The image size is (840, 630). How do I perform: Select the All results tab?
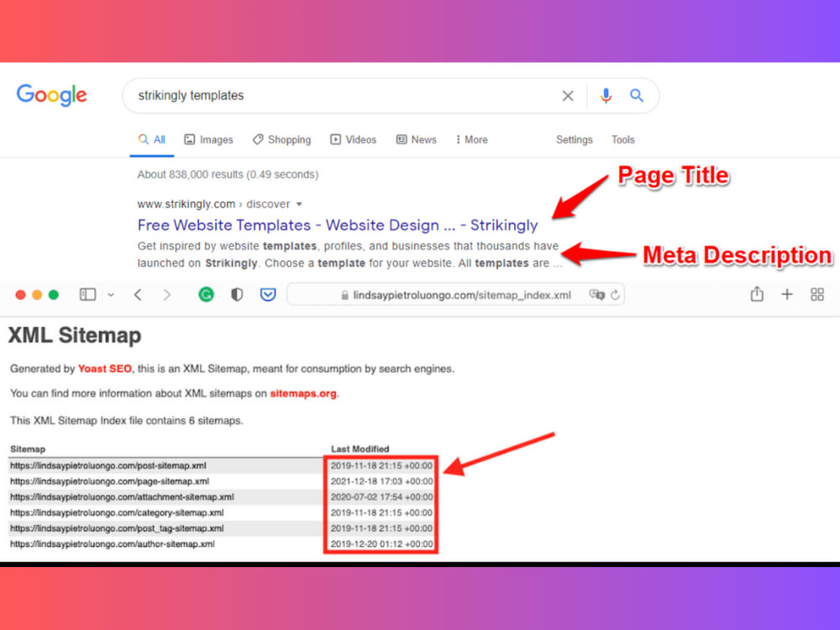click(x=151, y=139)
